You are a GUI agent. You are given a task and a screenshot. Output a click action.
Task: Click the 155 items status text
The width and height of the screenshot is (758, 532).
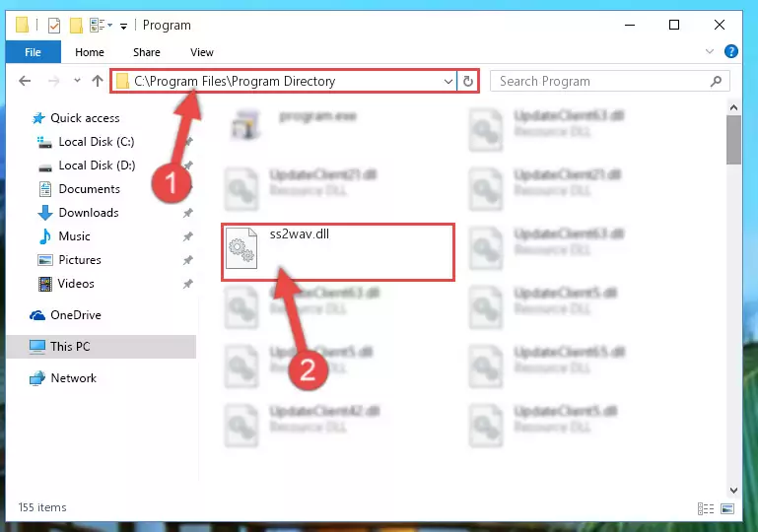click(x=42, y=507)
